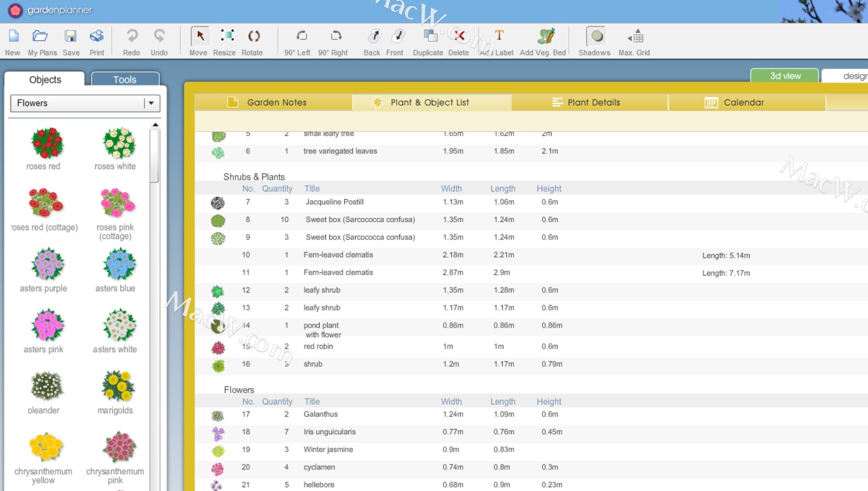868x491 pixels.
Task: Activate the Move tool
Action: [x=200, y=36]
